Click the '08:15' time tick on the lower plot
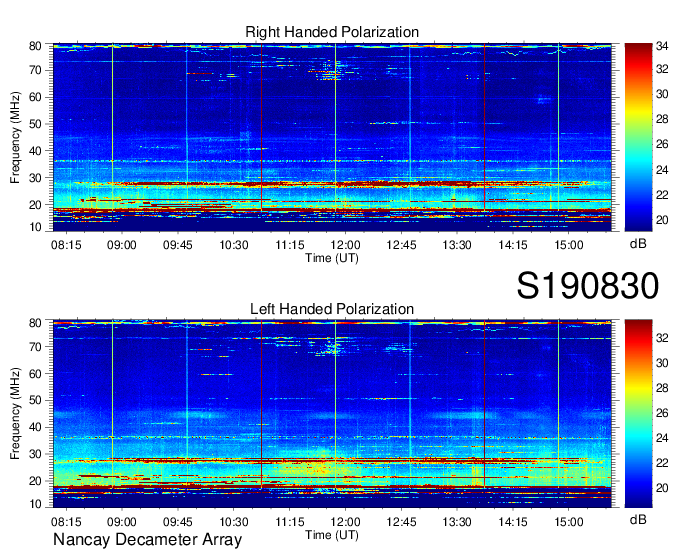 coord(66,522)
